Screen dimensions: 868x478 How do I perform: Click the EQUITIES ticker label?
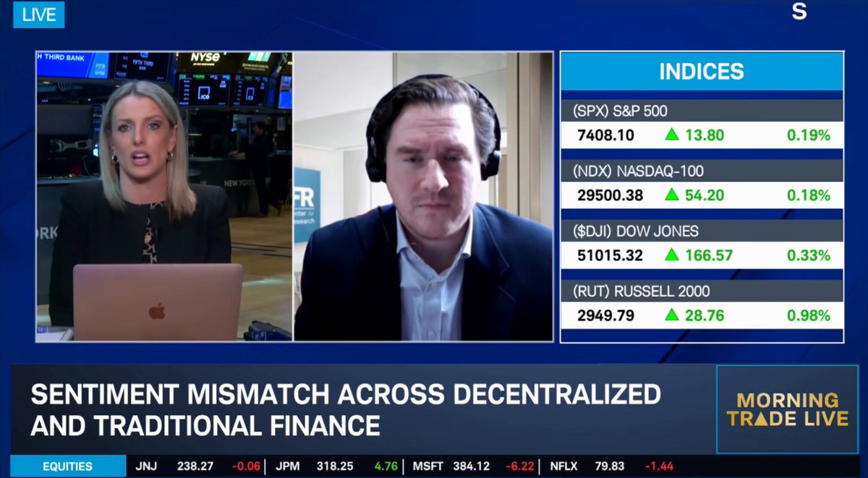coord(67,466)
